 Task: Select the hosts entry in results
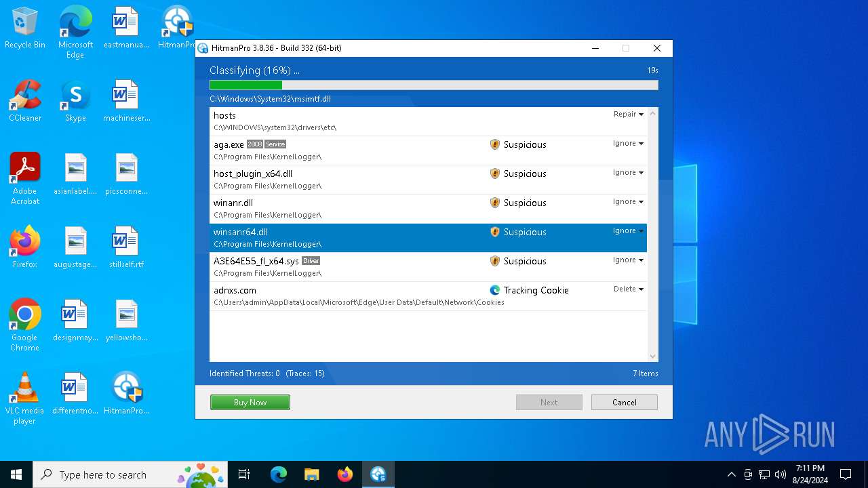[x=429, y=121]
